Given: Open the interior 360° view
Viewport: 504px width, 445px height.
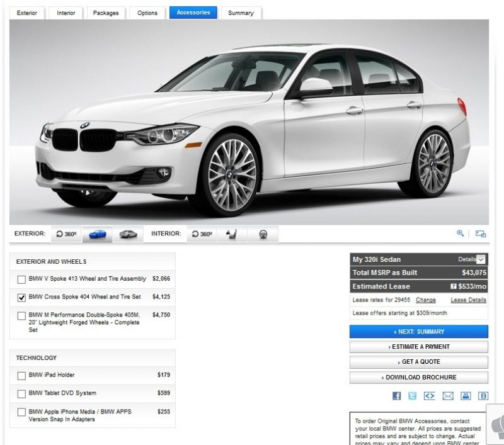Looking at the screenshot, I should pyautogui.click(x=202, y=234).
